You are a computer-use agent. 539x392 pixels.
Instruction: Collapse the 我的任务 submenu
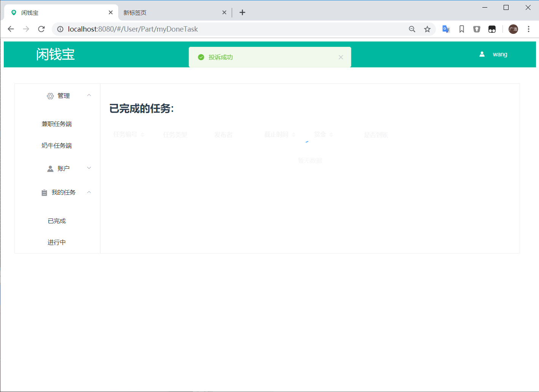pos(89,192)
